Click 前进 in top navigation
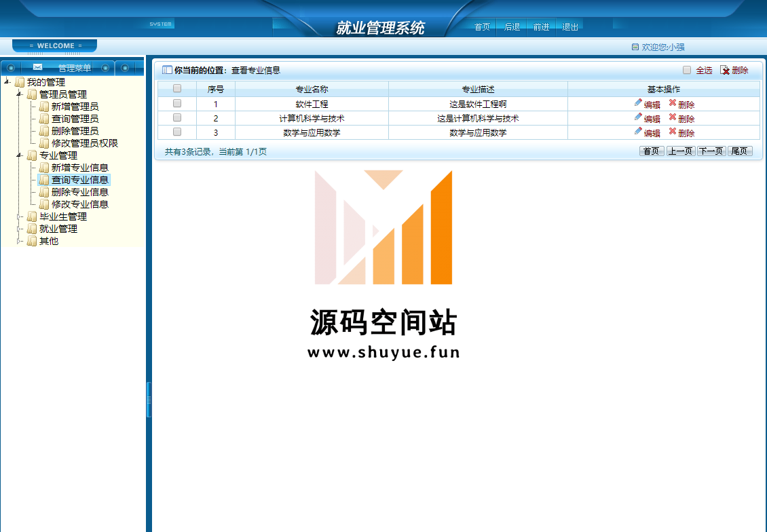The width and height of the screenshot is (767, 532). coord(541,27)
